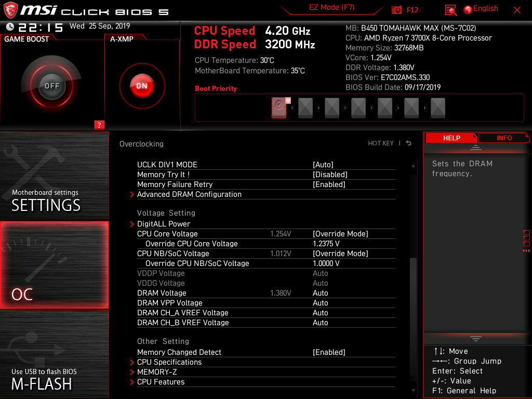Select the sixth boot priority device slot
Viewport: 532px width, 399px height.
pyautogui.click(x=411, y=108)
